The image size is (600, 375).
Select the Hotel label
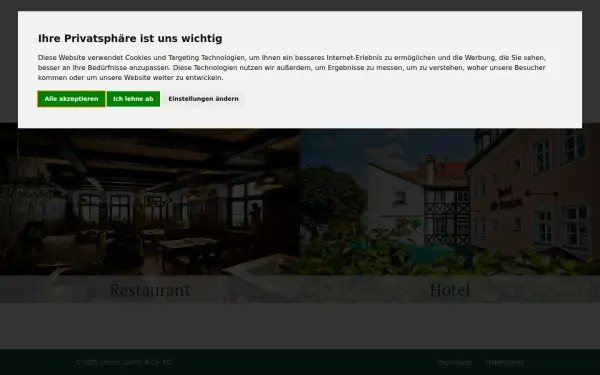(450, 290)
